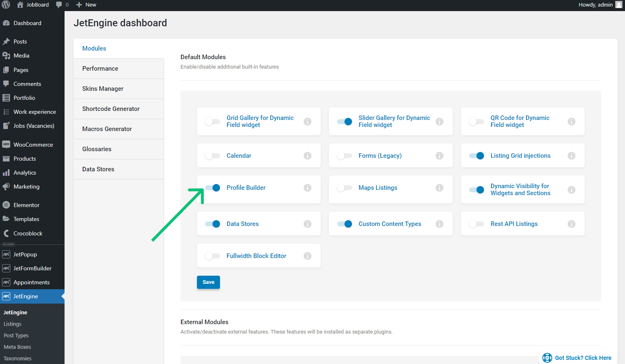This screenshot has width=625, height=364.
Task: Click the Dashboard gauge icon in sidebar
Action: coord(6,23)
